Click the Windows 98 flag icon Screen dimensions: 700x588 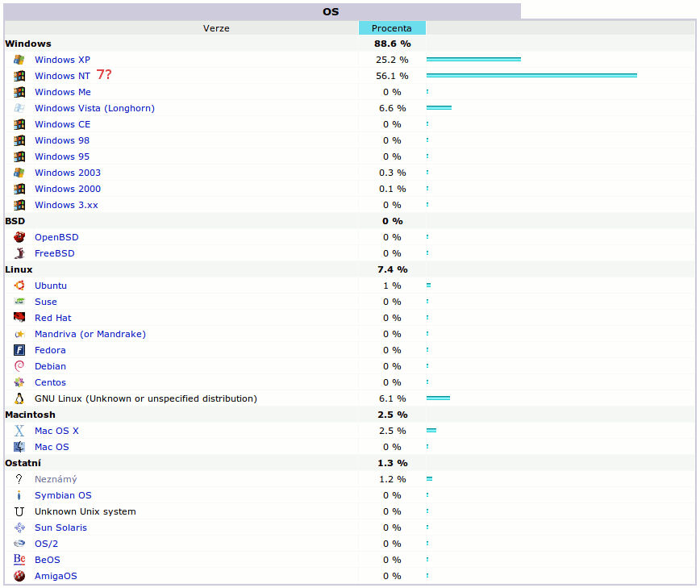(x=19, y=140)
